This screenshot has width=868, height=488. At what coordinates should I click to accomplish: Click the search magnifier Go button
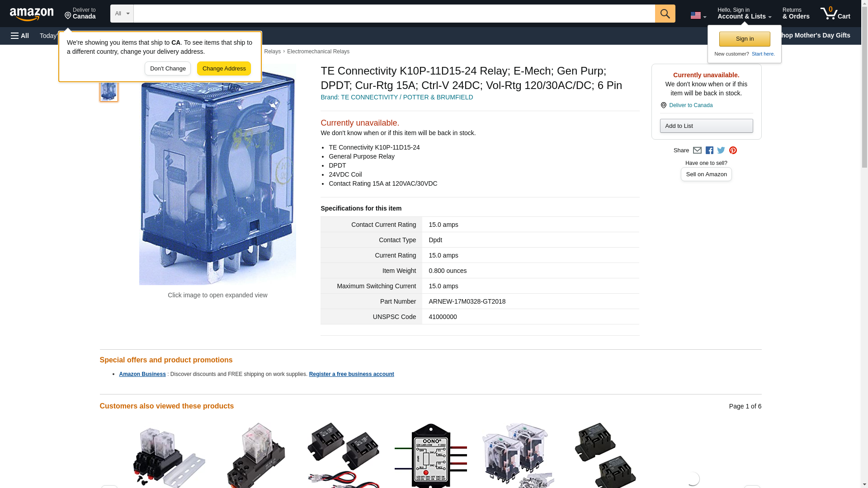pos(665,14)
